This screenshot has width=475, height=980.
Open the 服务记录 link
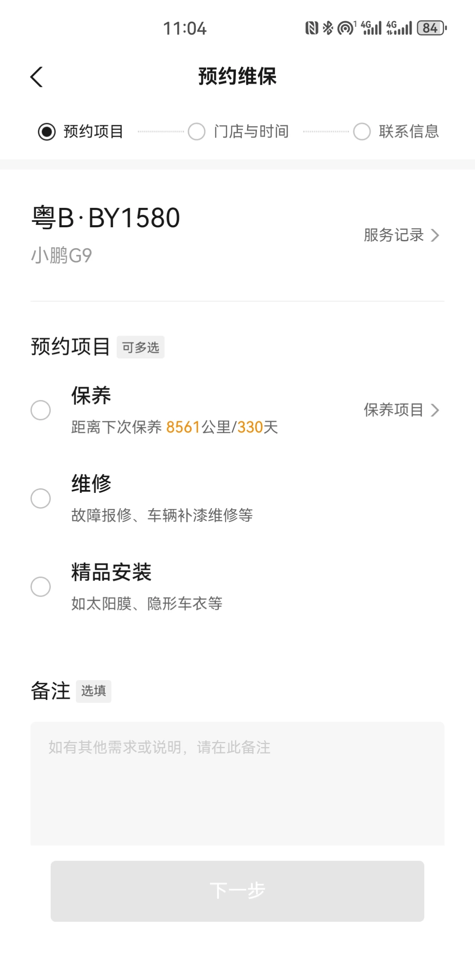tap(394, 235)
